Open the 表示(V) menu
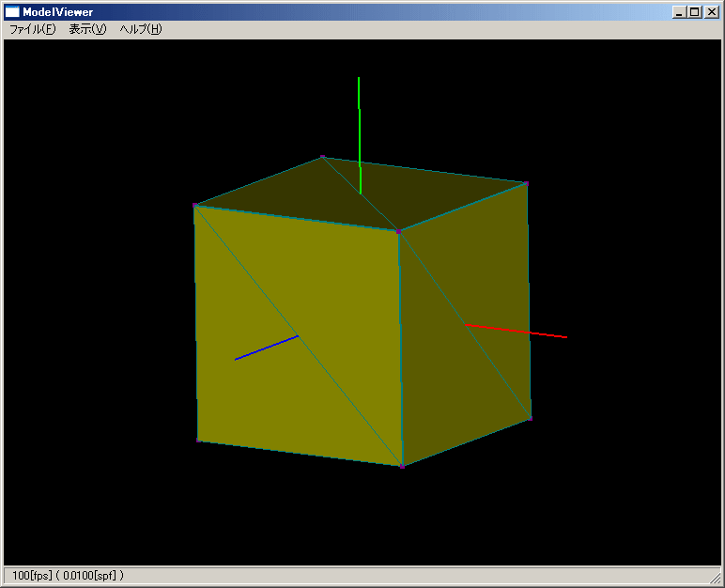 (87, 29)
